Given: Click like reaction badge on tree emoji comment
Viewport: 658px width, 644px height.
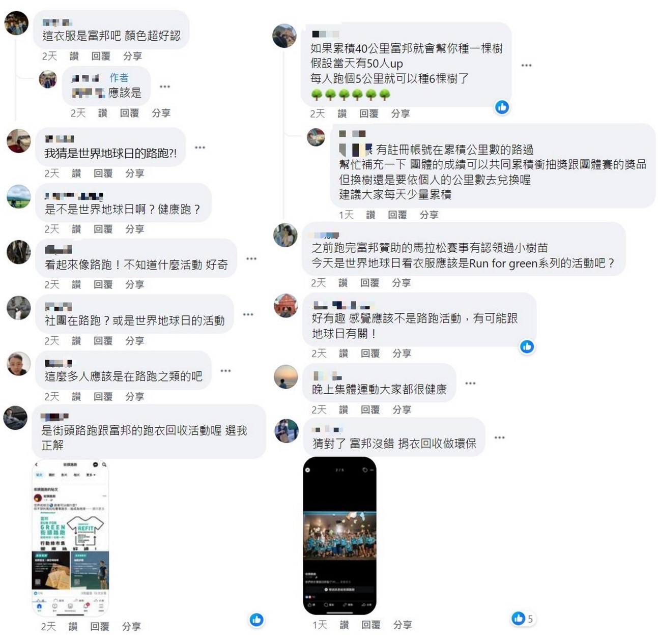Looking at the screenshot, I should (x=502, y=107).
